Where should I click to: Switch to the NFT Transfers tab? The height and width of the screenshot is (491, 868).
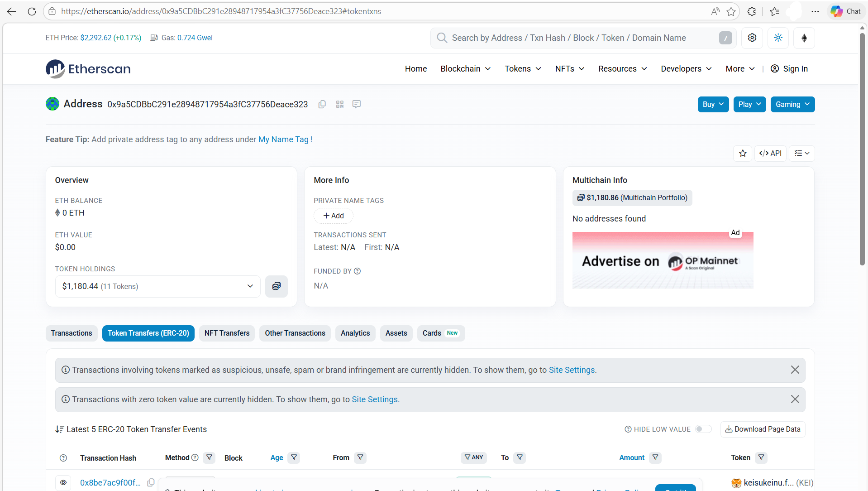[227, 333]
